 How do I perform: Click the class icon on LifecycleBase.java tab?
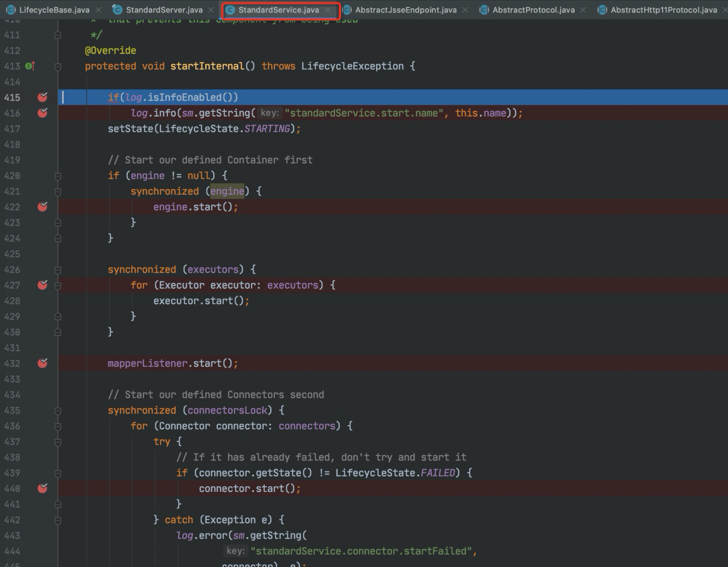click(x=11, y=9)
